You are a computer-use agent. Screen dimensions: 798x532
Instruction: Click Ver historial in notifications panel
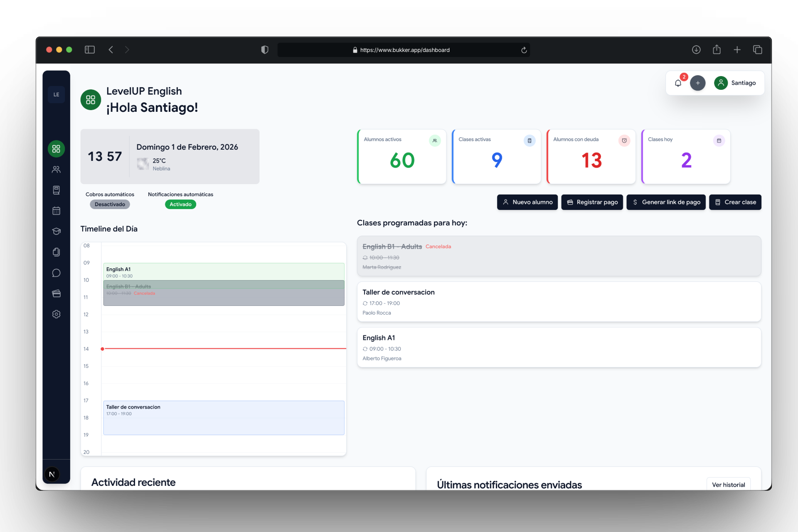(728, 484)
